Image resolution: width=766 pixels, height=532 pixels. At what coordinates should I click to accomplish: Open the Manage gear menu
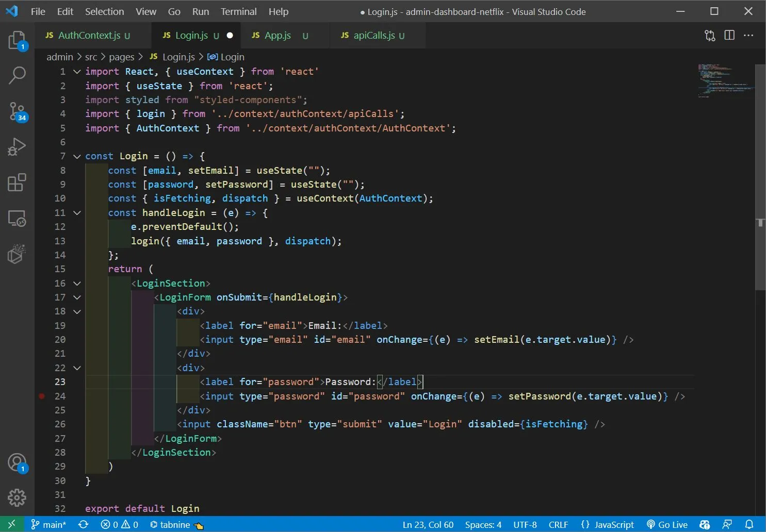[x=17, y=498]
